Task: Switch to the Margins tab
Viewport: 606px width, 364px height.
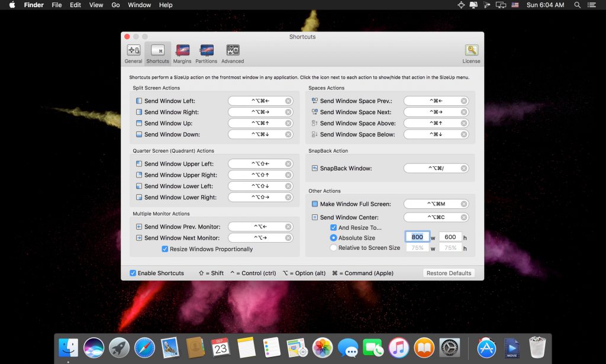Action: (x=182, y=54)
